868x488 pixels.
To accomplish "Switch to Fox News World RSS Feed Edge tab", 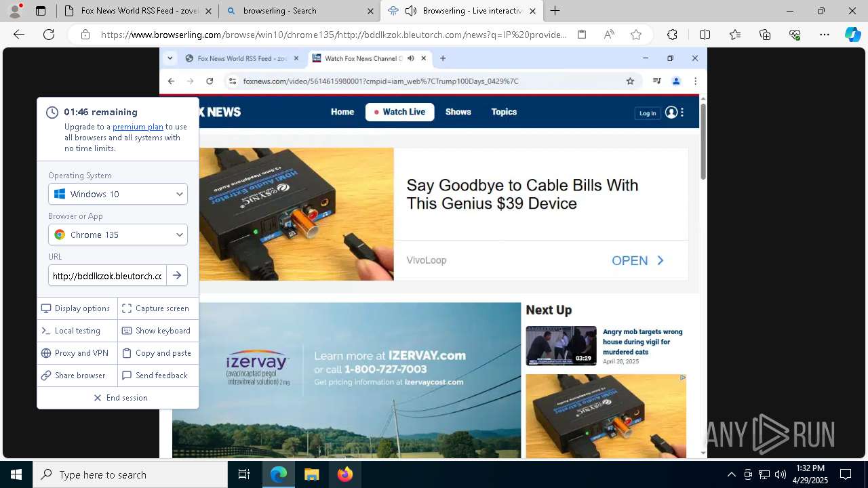I will [138, 11].
